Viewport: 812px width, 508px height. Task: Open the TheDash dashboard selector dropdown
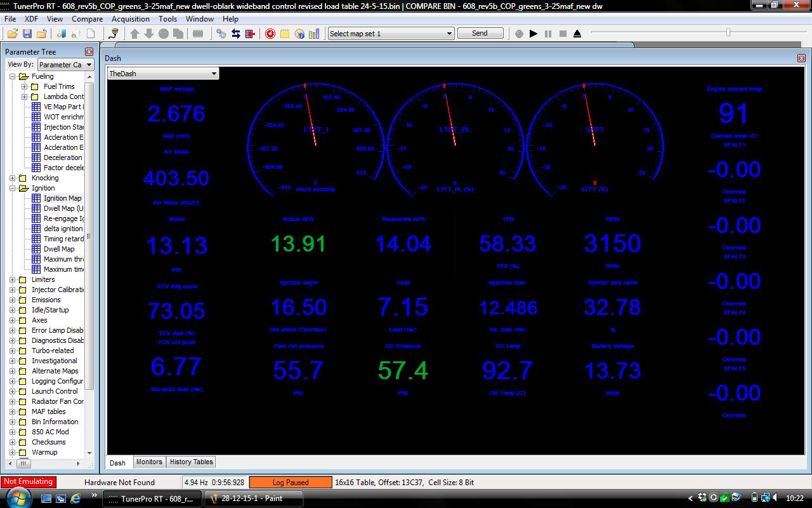(x=163, y=74)
